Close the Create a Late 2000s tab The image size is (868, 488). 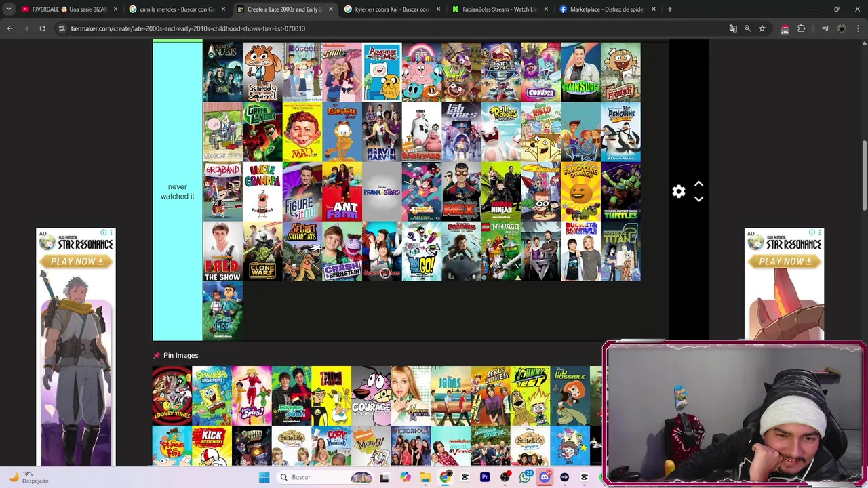[331, 9]
